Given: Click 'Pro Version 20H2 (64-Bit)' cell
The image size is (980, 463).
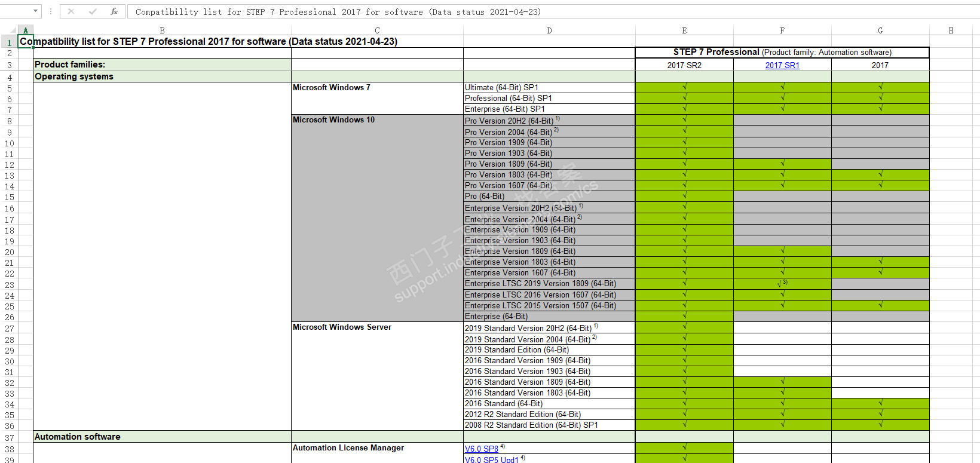Looking at the screenshot, I should tap(549, 120).
